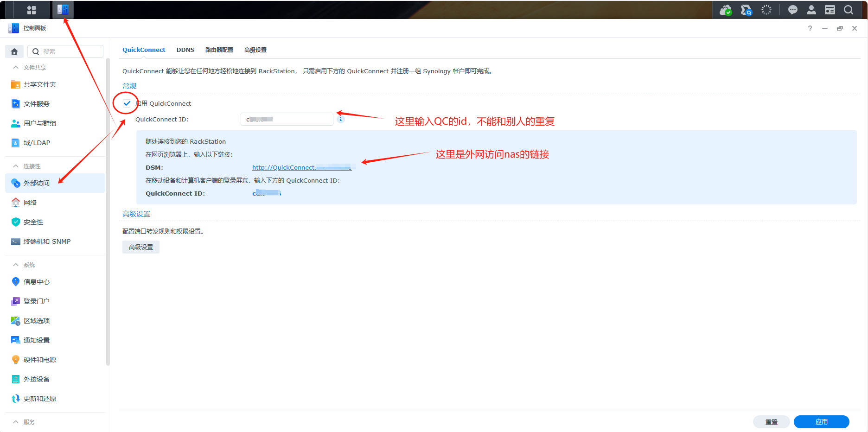Click the home icon in sidebar

pos(14,51)
